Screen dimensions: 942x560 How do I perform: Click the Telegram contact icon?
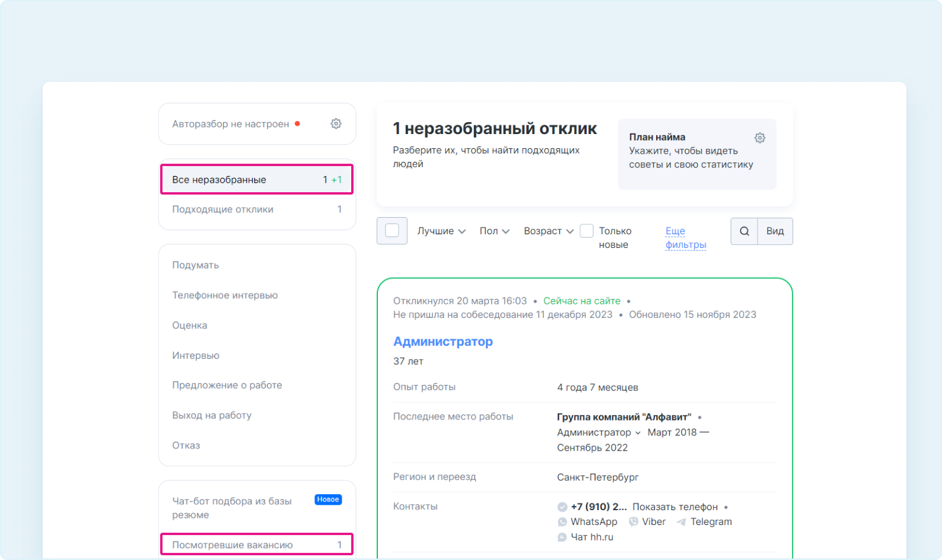click(682, 522)
